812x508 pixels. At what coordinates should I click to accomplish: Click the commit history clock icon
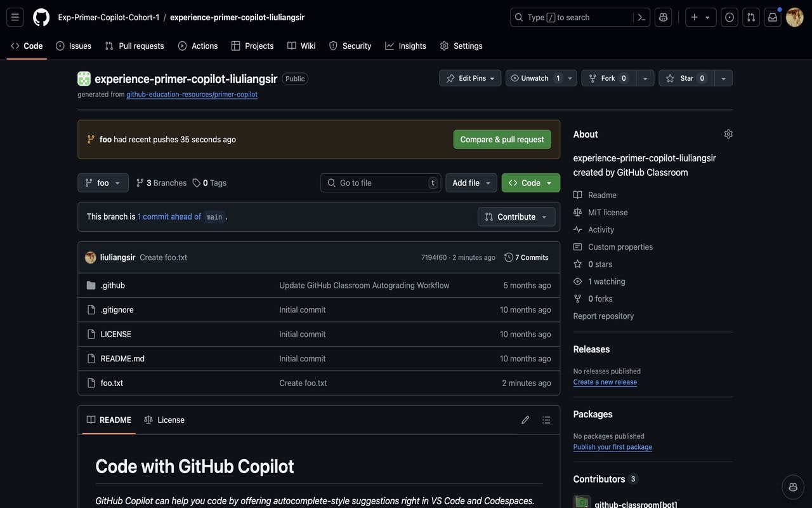[509, 257]
